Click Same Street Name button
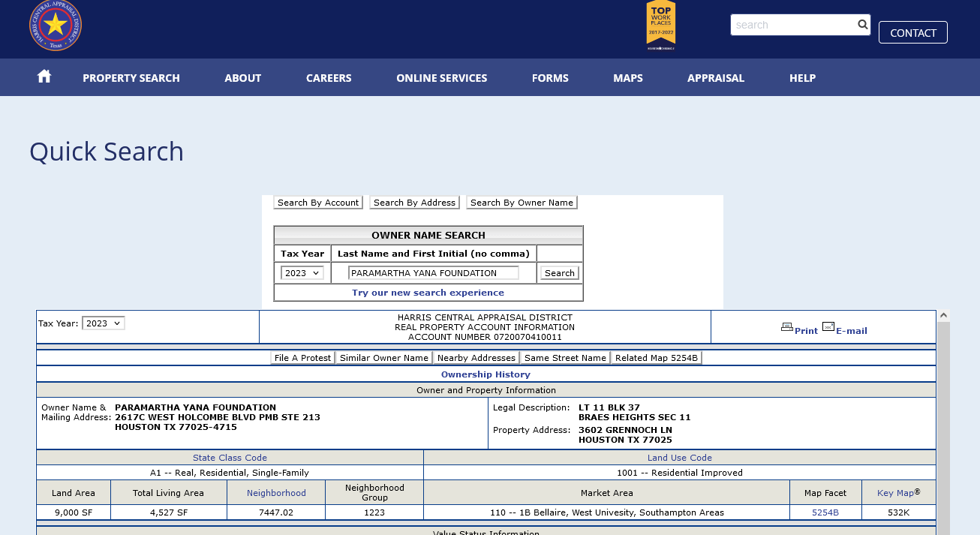This screenshot has height=535, width=980. coord(565,358)
